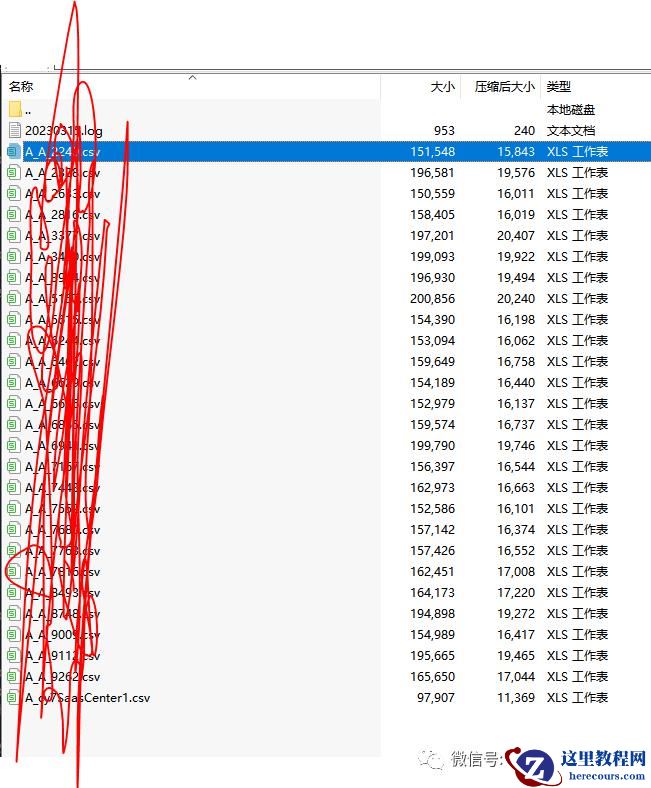Click the CSV file icon for the 159,649 row
This screenshot has width=651, height=788.
[x=13, y=361]
